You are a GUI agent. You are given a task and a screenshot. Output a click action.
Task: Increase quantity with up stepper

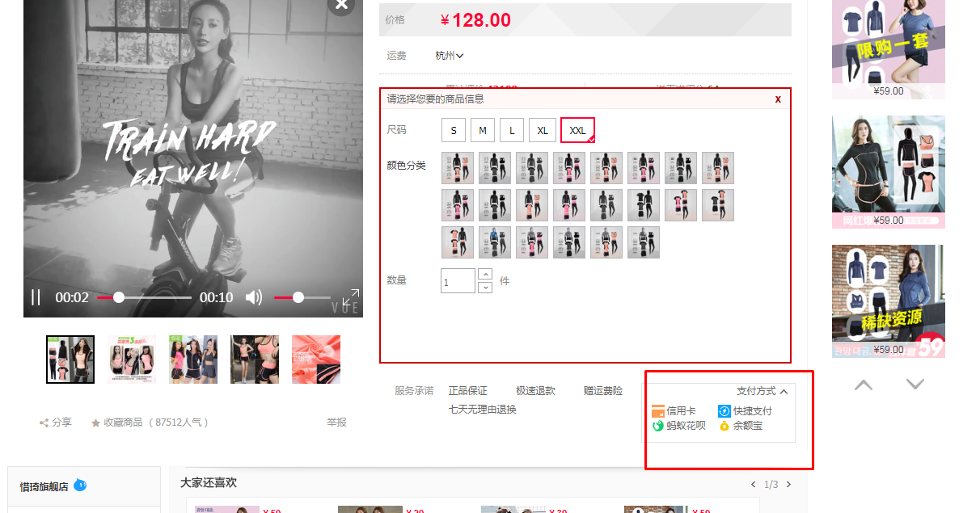[x=485, y=274]
